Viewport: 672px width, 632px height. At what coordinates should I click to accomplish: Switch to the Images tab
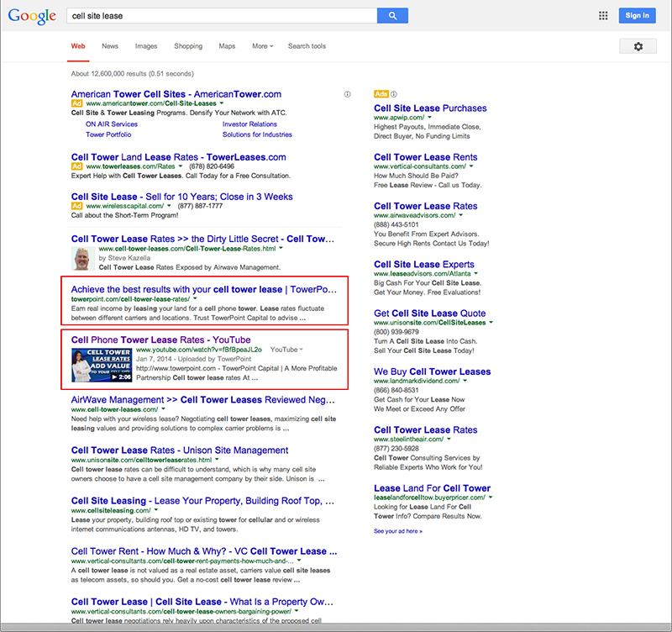coord(146,46)
